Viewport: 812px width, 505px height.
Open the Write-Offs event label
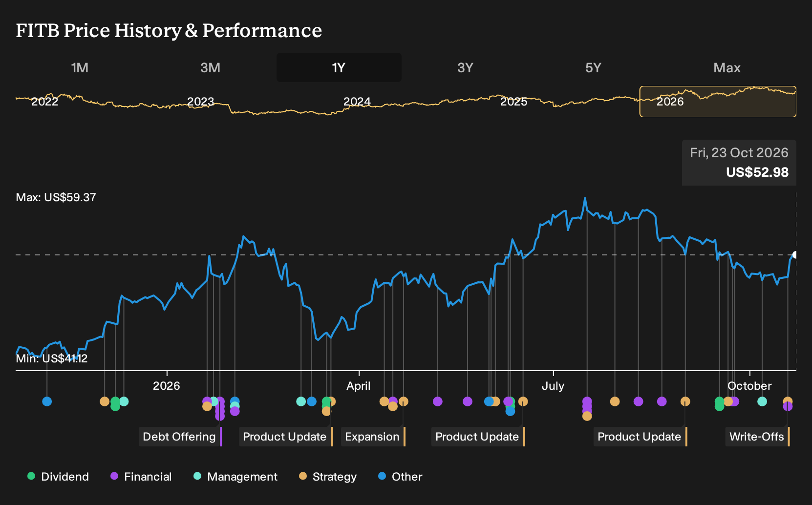tap(757, 437)
